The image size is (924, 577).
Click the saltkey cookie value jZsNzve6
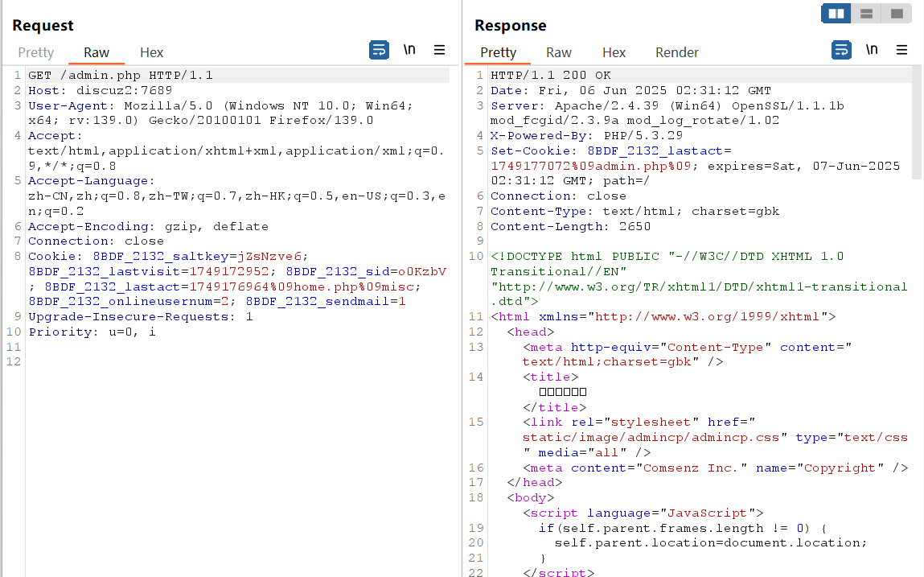coord(269,257)
